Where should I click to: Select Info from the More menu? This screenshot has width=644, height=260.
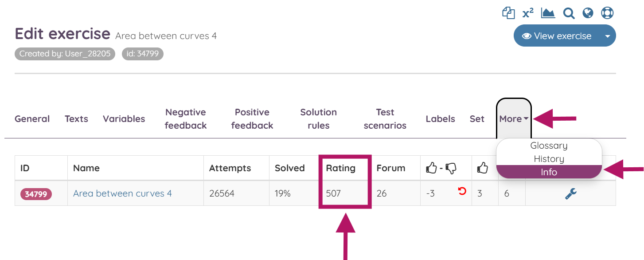(549, 172)
